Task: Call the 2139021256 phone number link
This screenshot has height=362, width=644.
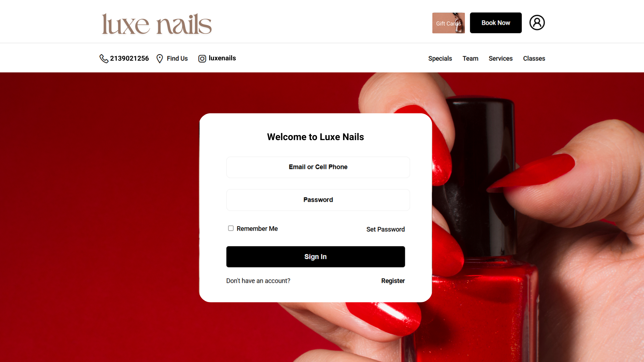Action: click(x=129, y=58)
